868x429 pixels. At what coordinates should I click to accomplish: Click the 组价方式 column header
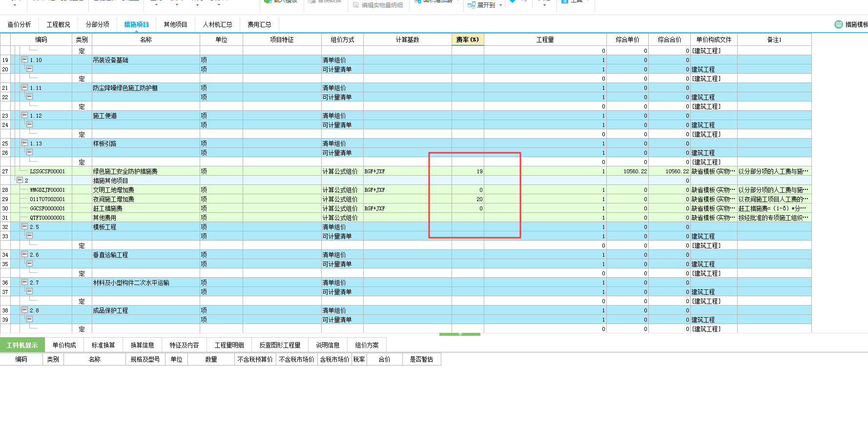[342, 40]
